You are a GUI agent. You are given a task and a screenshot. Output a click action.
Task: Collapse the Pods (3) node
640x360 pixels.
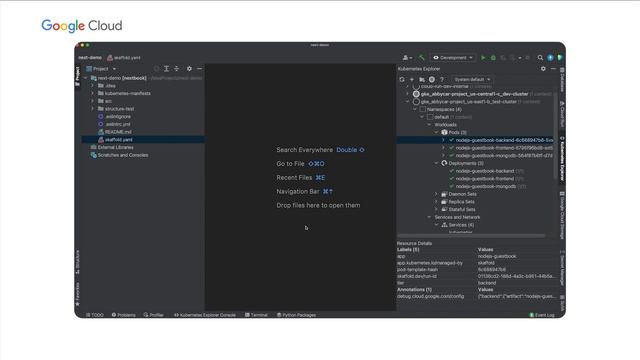tap(436, 132)
